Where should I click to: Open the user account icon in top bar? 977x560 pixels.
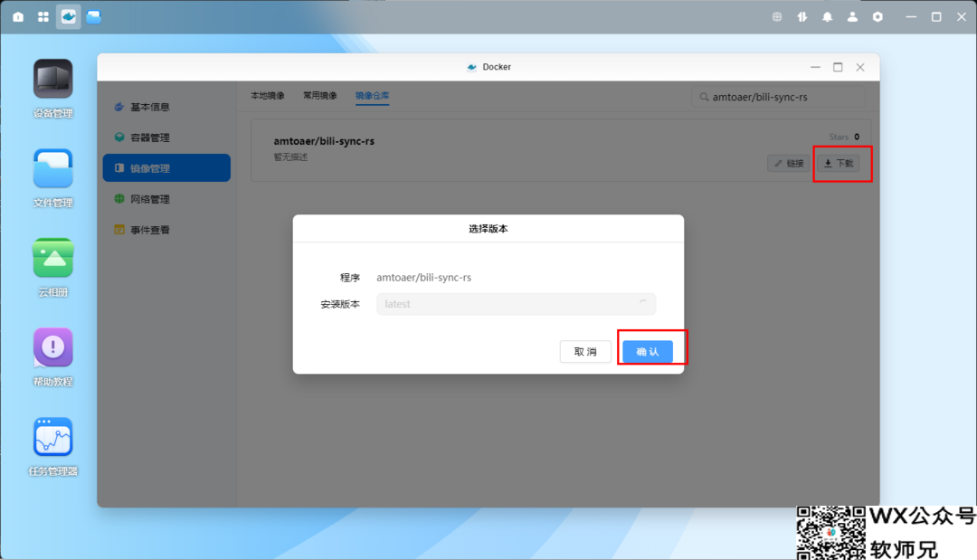pos(852,16)
